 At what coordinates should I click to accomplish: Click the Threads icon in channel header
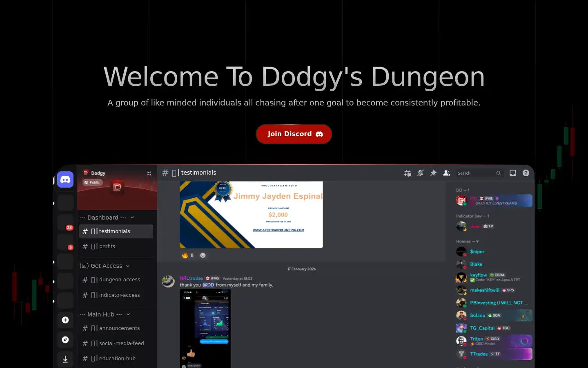pos(408,173)
